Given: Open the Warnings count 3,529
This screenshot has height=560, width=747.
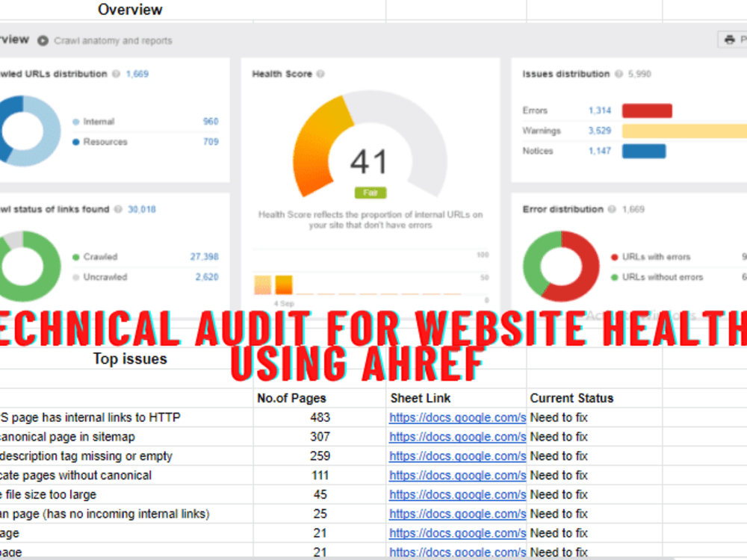Looking at the screenshot, I should tap(600, 131).
